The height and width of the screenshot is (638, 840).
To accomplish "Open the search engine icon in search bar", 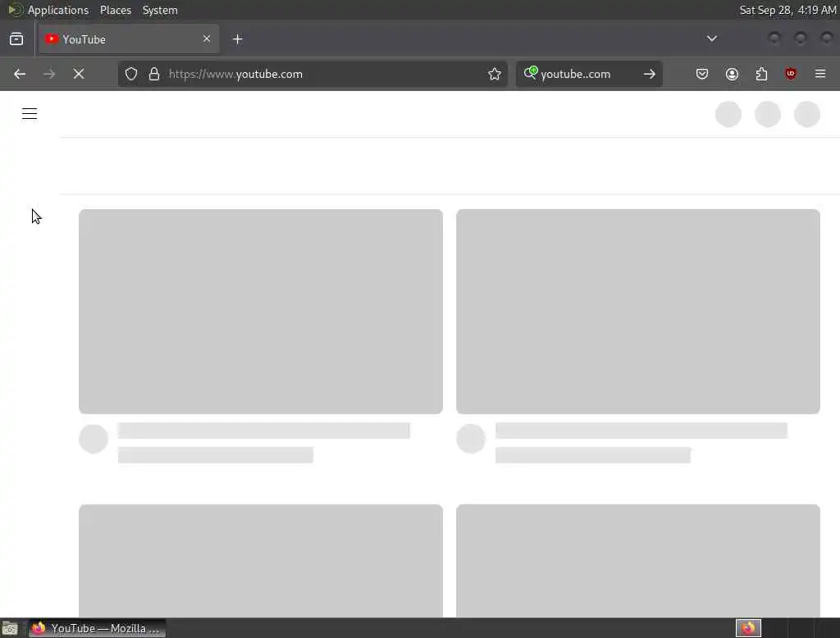I will 531,73.
